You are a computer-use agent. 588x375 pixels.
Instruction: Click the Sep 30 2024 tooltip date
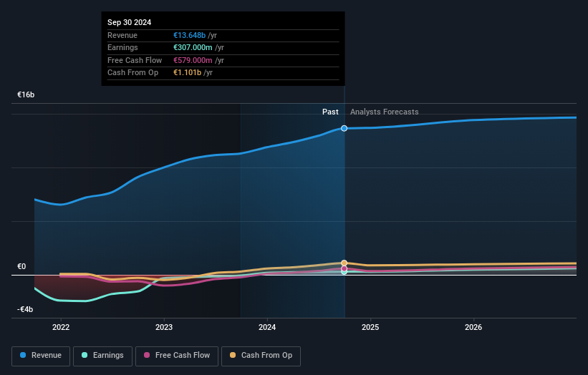coord(130,22)
